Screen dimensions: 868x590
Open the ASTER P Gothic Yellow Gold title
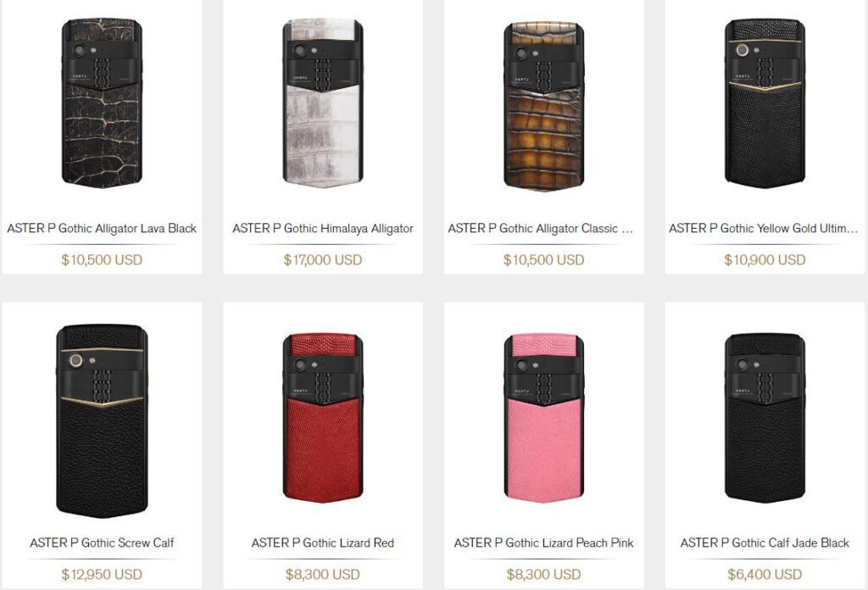click(x=764, y=228)
